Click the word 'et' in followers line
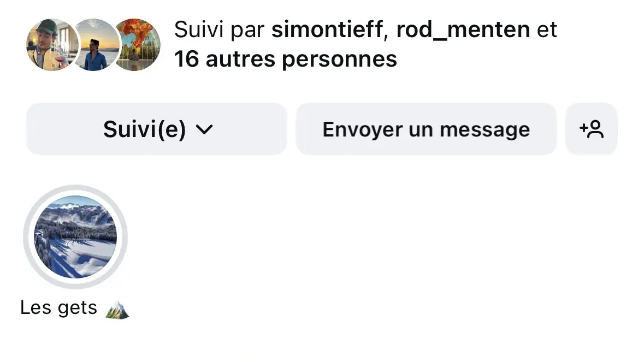 (x=547, y=30)
